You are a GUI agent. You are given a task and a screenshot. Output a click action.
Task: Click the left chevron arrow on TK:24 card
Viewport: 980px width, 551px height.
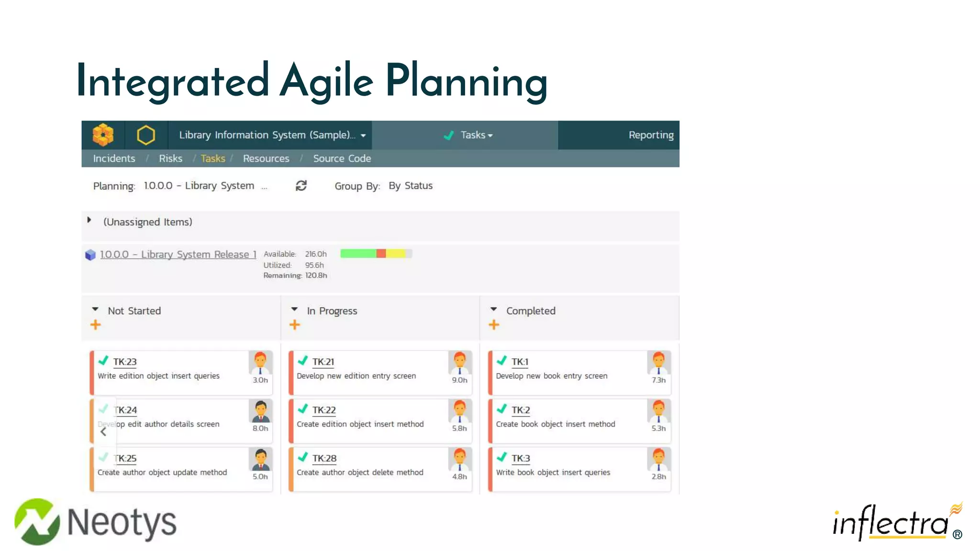click(103, 432)
